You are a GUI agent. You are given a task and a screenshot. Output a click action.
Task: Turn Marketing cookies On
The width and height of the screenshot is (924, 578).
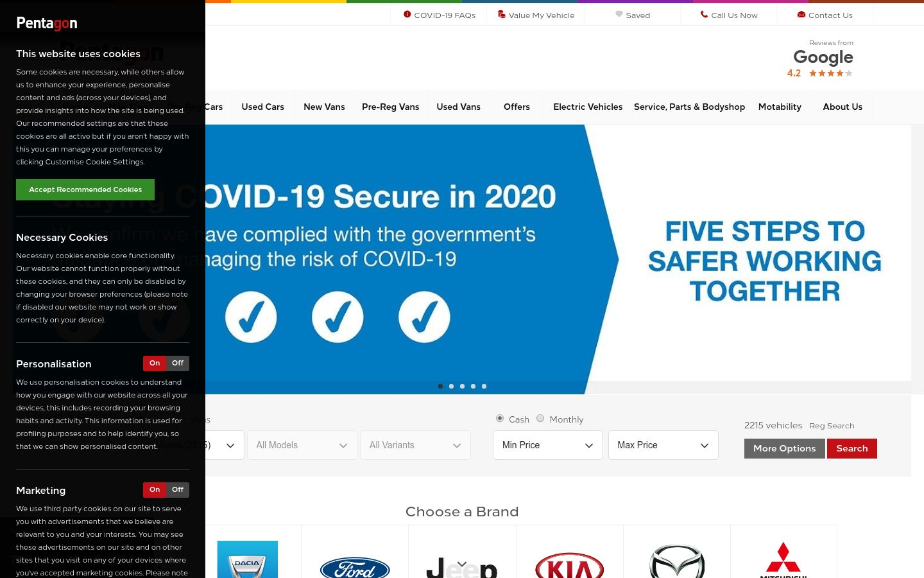pyautogui.click(x=155, y=490)
